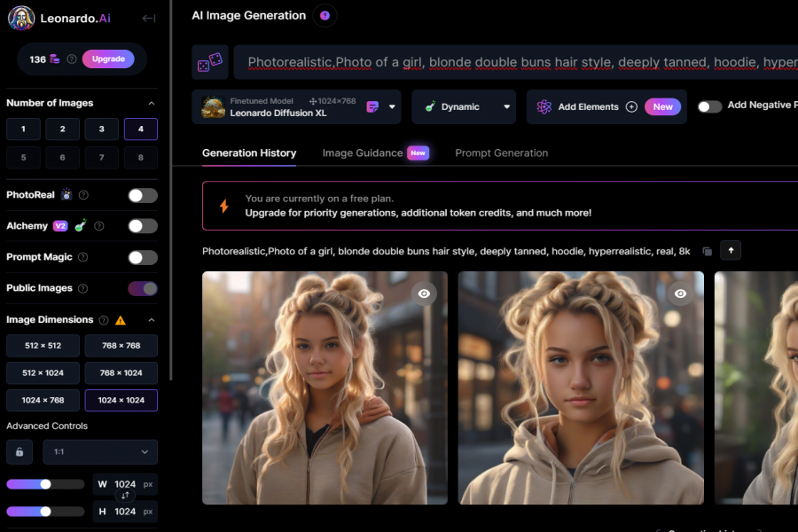The width and height of the screenshot is (798, 532).
Task: Click the Image Dimensions warning triangle icon
Action: (x=121, y=320)
